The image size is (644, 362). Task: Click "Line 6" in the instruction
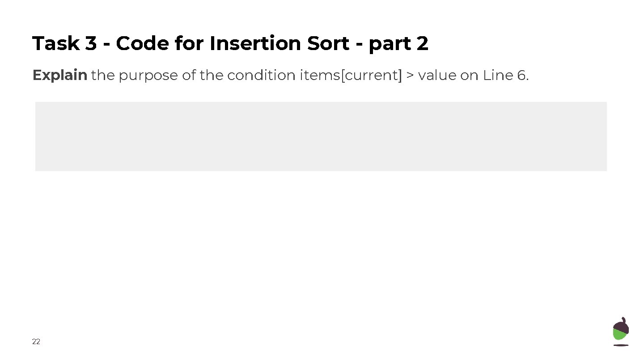[x=504, y=76]
